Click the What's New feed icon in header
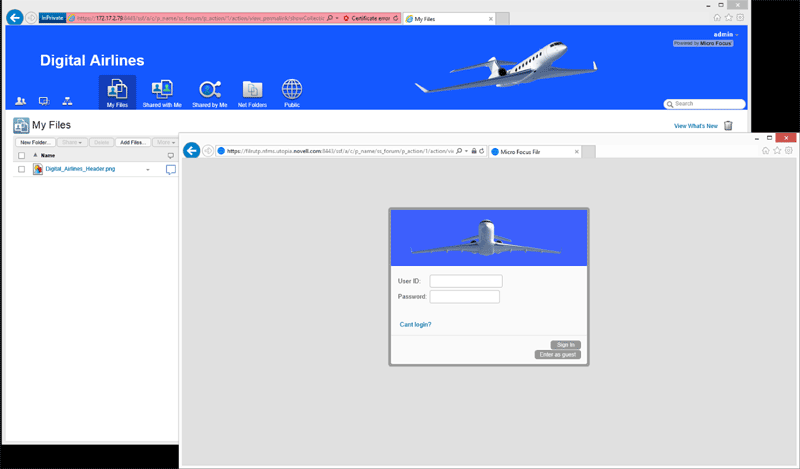 (44, 101)
